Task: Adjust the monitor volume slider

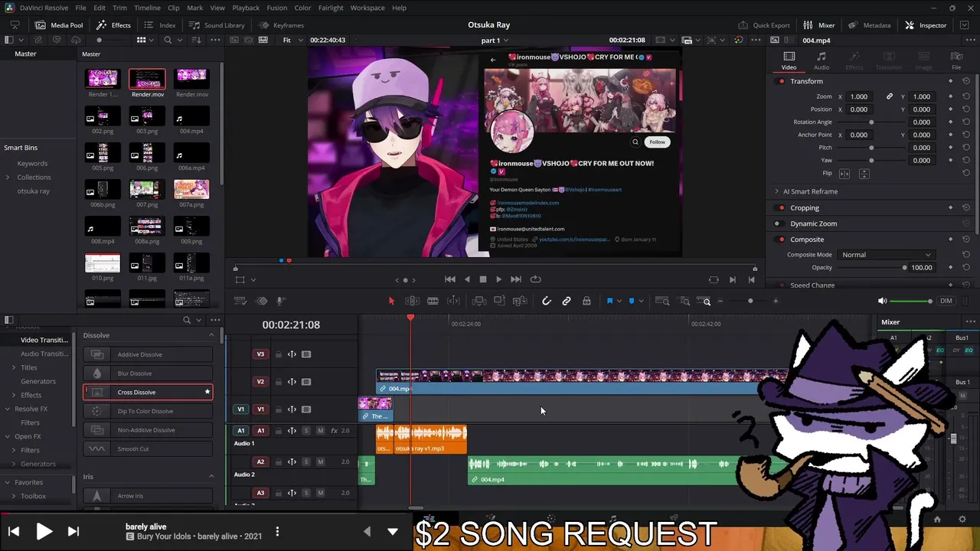Action: pos(911,302)
